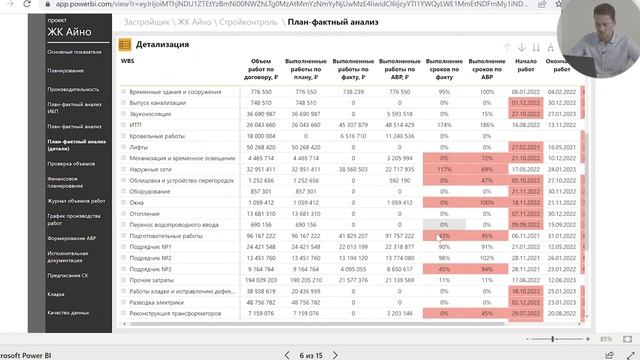
Task: Click zoom out minus icon
Action: tap(527, 339)
